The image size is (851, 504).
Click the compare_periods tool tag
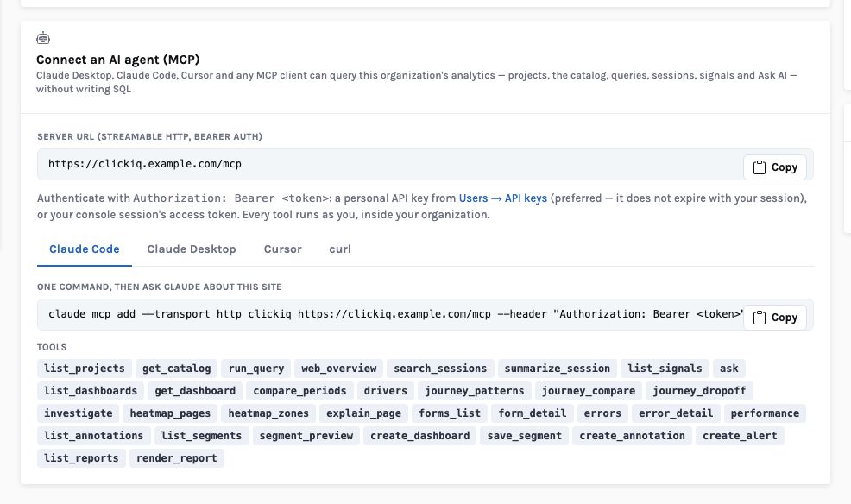[299, 391]
